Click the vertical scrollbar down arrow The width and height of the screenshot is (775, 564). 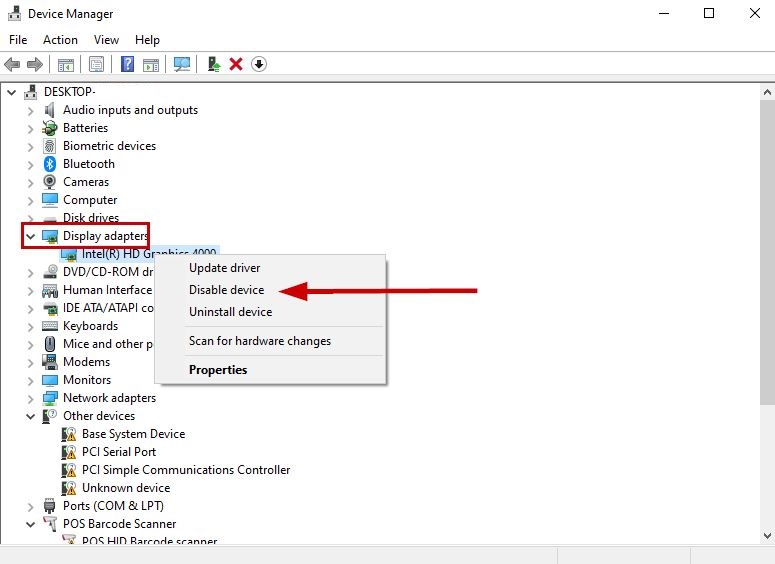coord(765,537)
